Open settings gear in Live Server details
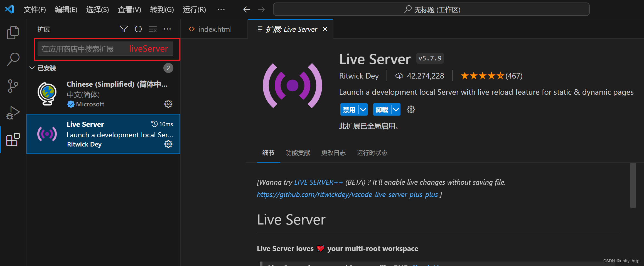The height and width of the screenshot is (266, 644). 411,109
